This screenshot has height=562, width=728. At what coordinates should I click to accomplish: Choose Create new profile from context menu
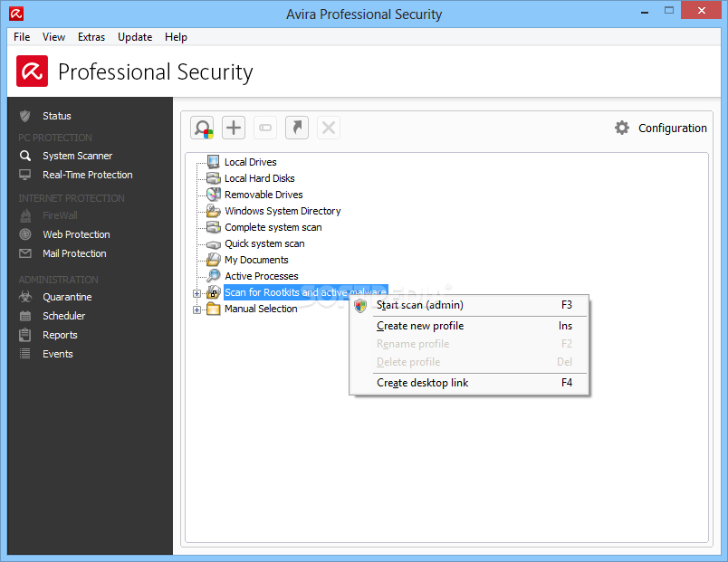[x=469, y=326]
